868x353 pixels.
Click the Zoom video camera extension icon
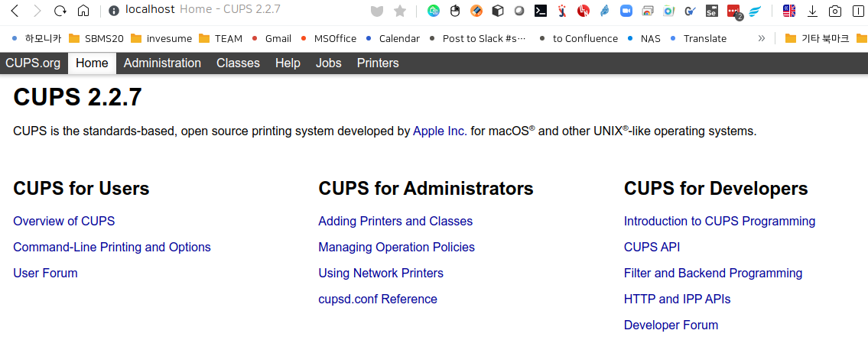pos(626,11)
